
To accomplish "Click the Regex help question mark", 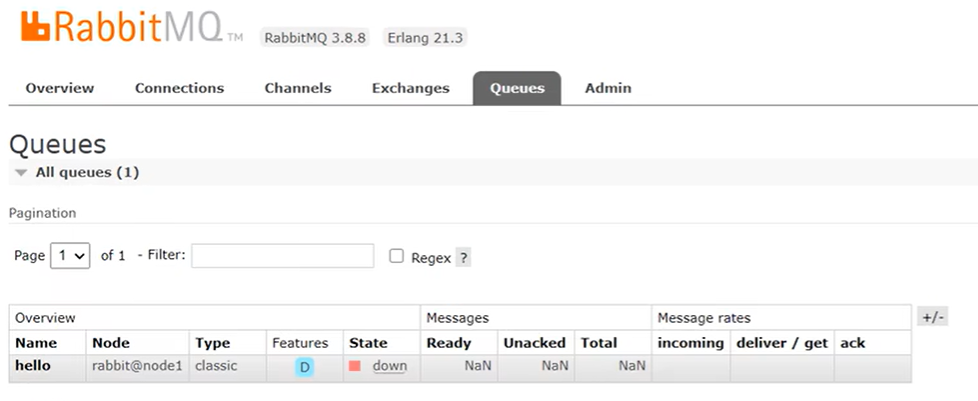I will click(463, 258).
